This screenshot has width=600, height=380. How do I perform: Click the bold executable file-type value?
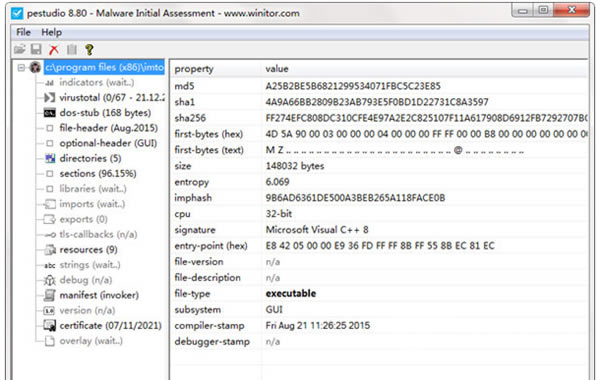tap(291, 294)
